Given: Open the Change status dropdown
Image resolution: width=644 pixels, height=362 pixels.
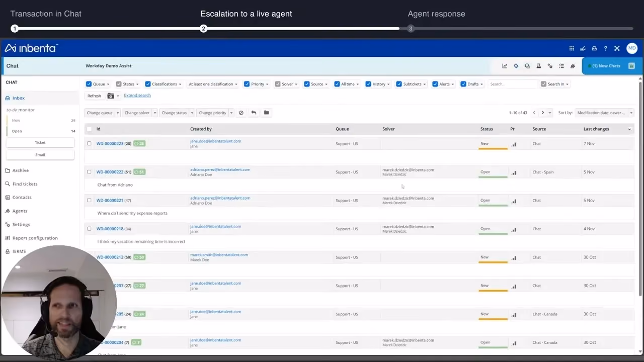Looking at the screenshot, I should pyautogui.click(x=177, y=113).
